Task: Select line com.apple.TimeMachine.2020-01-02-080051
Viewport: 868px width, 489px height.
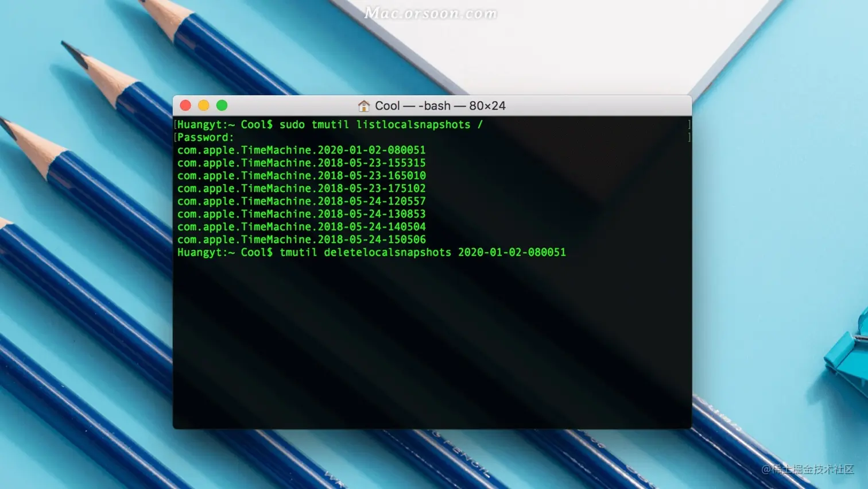Action: tap(301, 150)
